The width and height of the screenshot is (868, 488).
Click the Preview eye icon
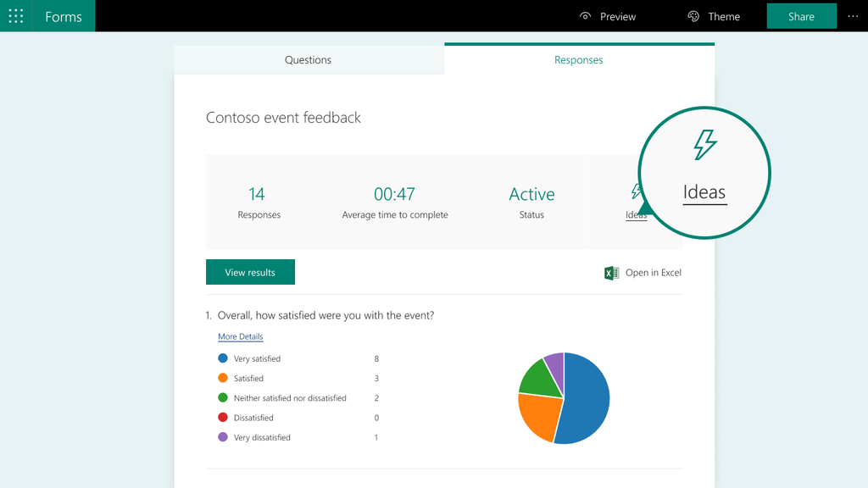[585, 16]
